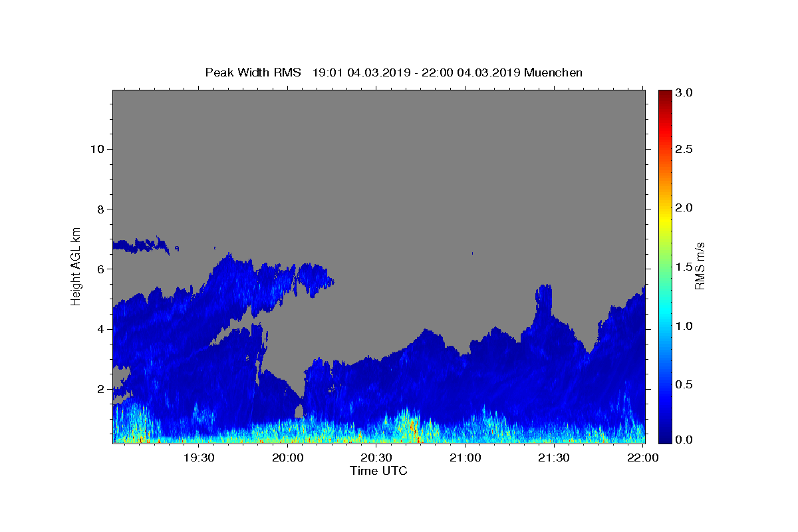This screenshot has height=532, width=798.
Task: Click the plot title "Peak Width RMS"
Action: (x=253, y=72)
